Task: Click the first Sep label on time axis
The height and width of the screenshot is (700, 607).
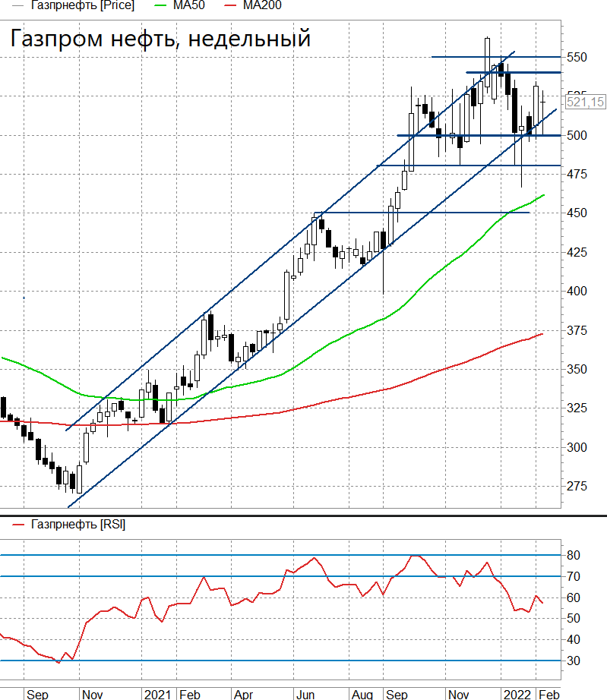Action: 37,694
